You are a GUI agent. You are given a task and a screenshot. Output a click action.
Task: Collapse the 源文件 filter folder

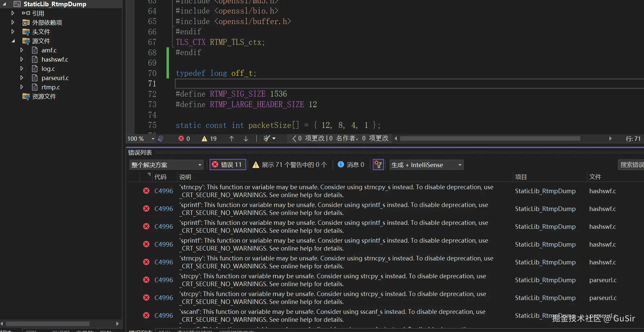[x=13, y=41]
